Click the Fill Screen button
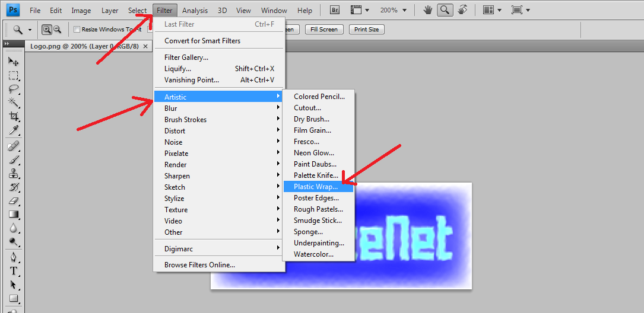 [x=324, y=30]
